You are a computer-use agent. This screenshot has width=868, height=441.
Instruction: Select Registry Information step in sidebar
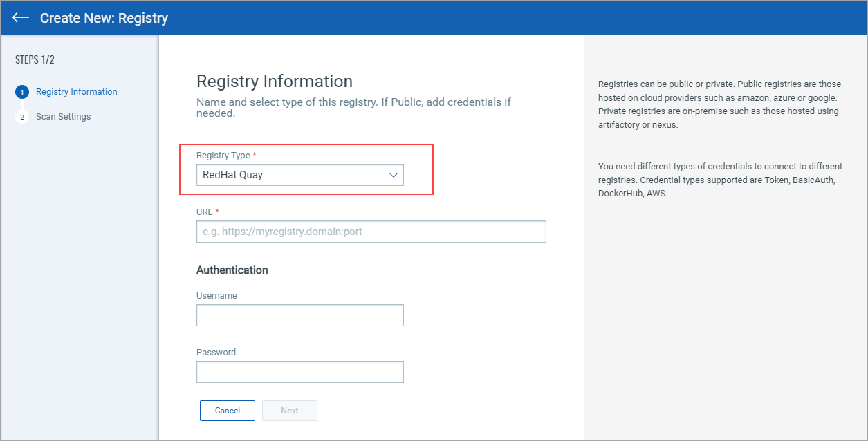77,92
